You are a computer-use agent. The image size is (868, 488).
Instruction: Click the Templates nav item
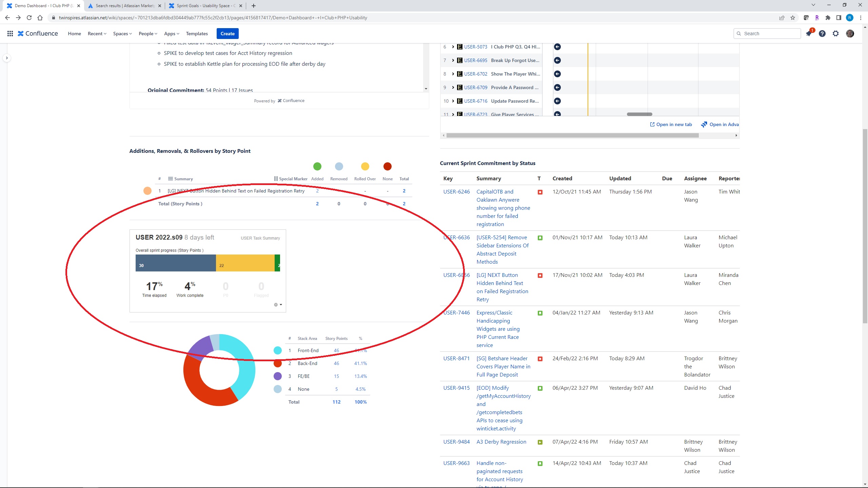(197, 34)
